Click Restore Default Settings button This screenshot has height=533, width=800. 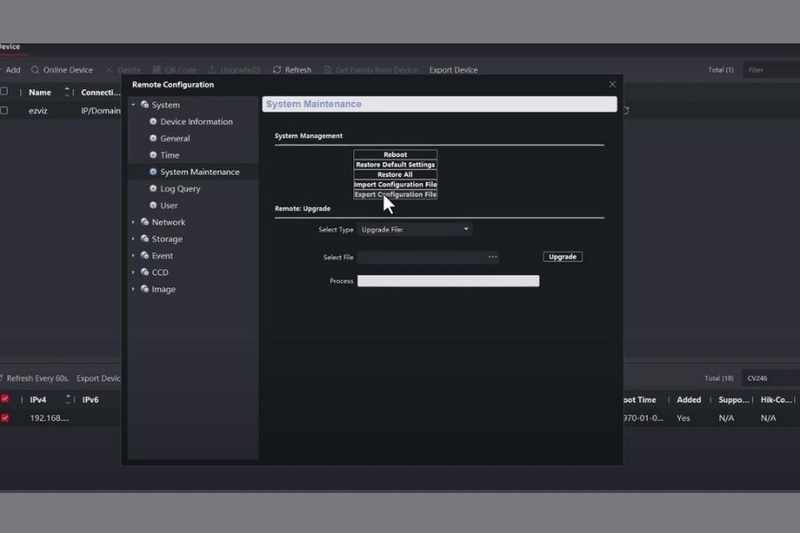(x=395, y=164)
